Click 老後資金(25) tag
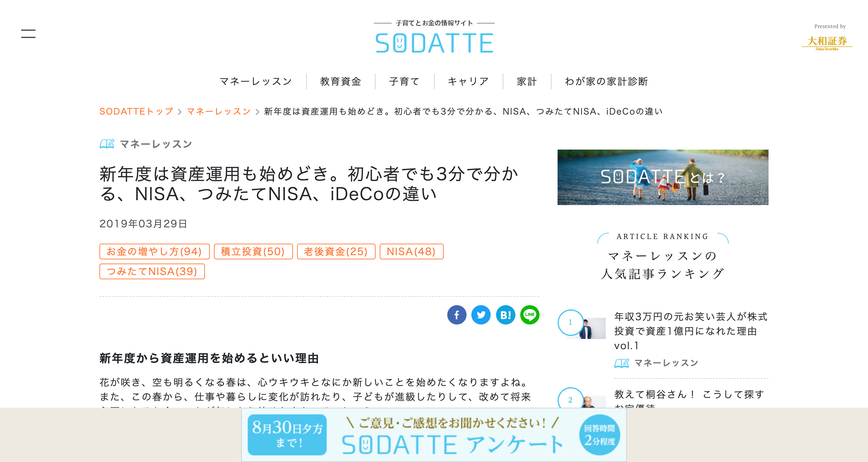Screen dimensions: 868x462 click(x=336, y=252)
